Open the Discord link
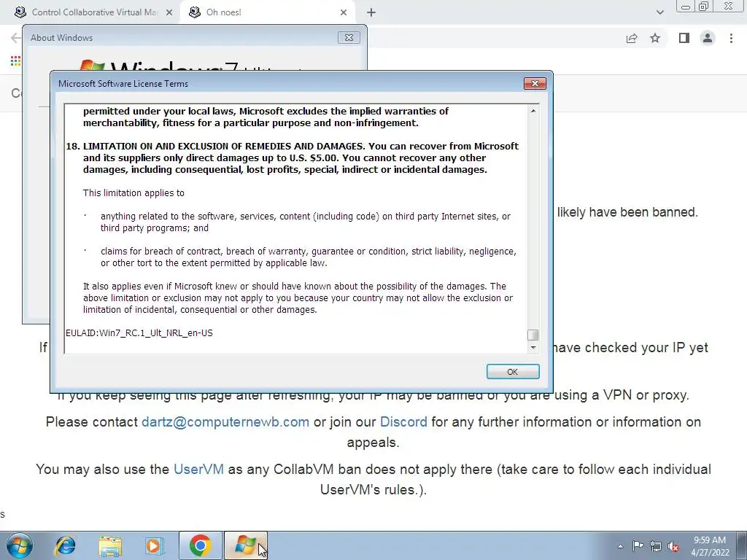The width and height of the screenshot is (747, 560). coord(403,422)
